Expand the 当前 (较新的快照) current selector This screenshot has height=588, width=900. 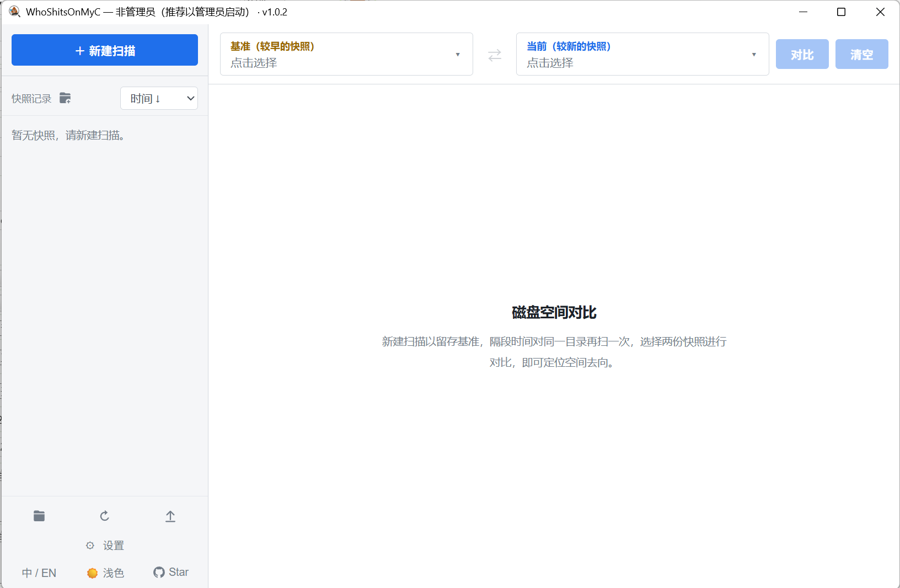point(642,54)
